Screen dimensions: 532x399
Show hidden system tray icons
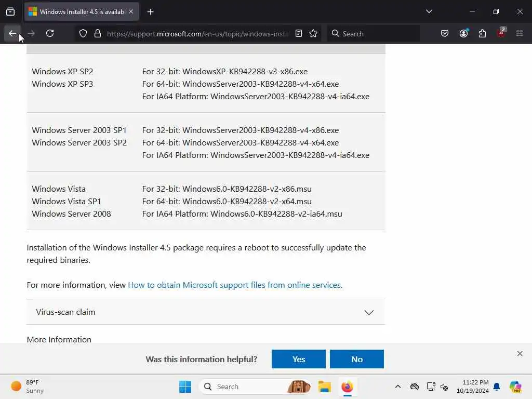coord(398,387)
